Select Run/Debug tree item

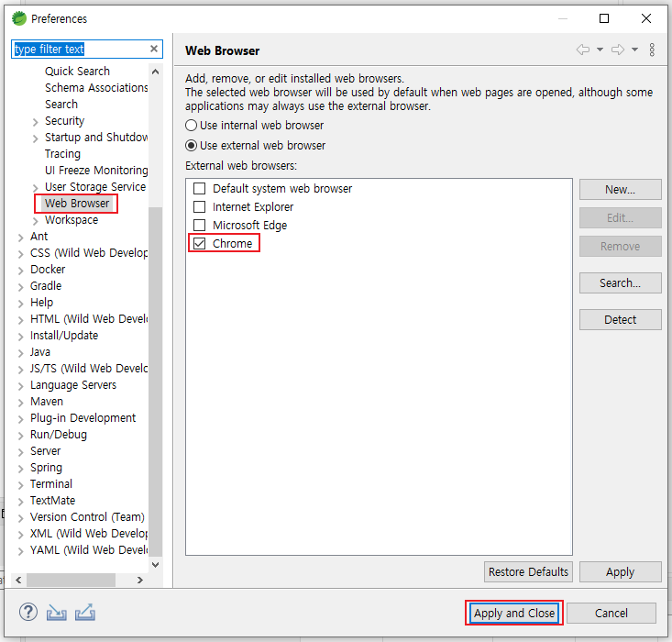[59, 435]
